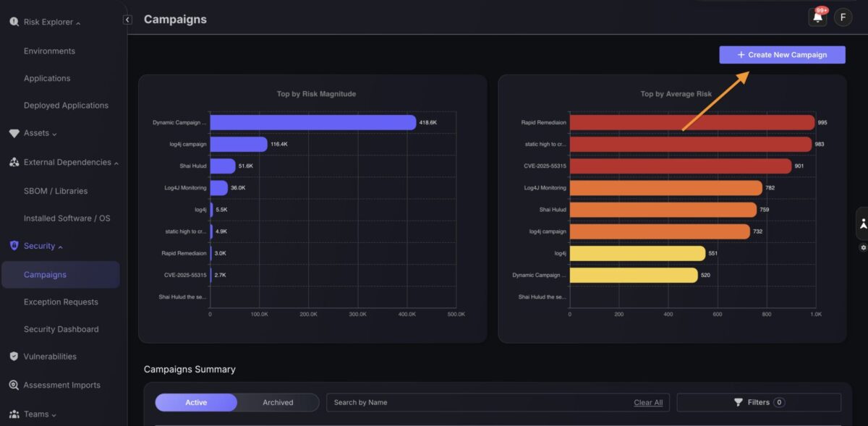The height and width of the screenshot is (426, 868).
Task: Switch to the Active campaigns toggle
Action: [x=196, y=403]
